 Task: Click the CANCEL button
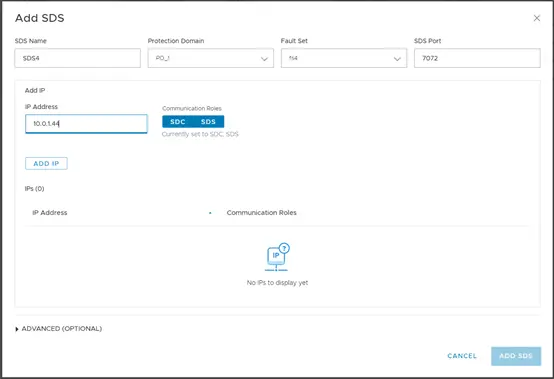462,356
